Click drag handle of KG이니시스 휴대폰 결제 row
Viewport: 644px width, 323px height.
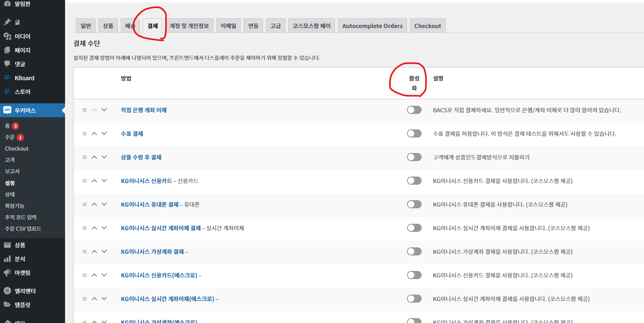click(85, 205)
